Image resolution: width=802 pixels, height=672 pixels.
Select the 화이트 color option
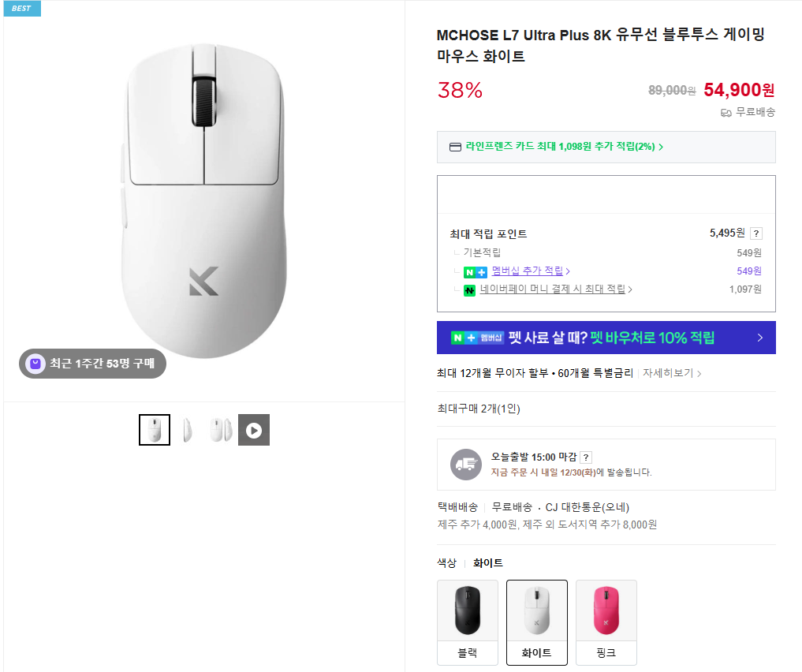coord(537,622)
